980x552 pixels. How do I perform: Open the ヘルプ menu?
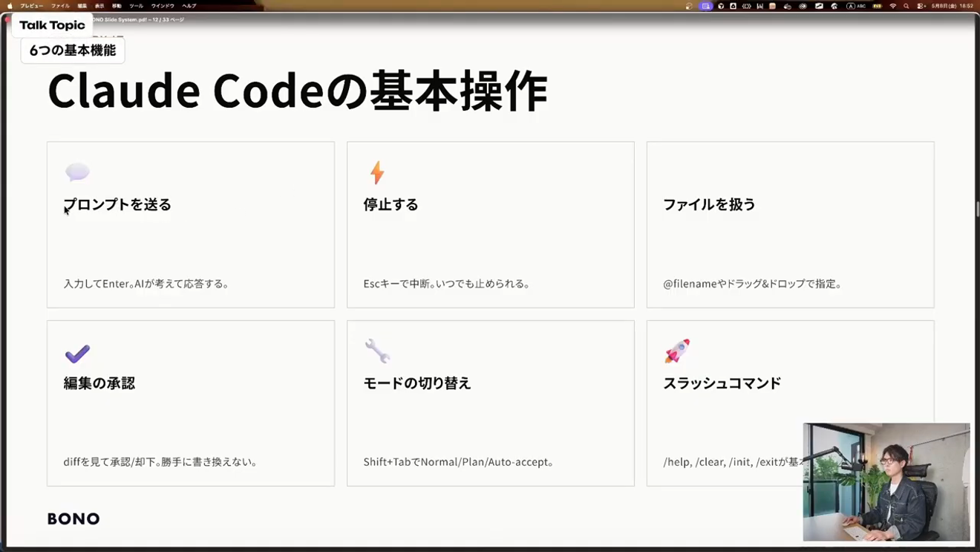coord(189,6)
